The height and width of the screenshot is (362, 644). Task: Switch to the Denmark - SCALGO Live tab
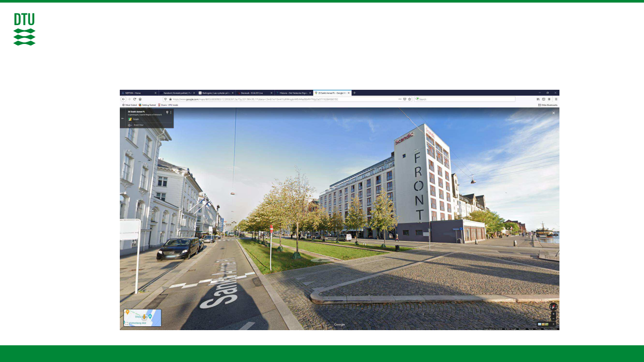tap(255, 93)
